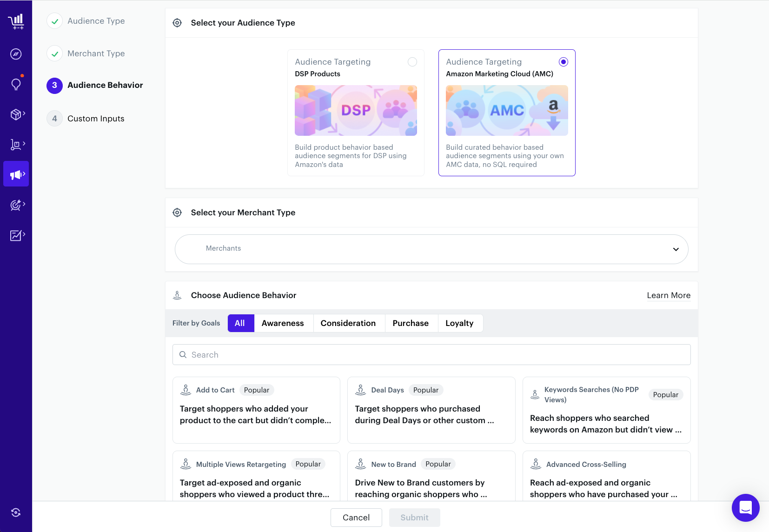Image resolution: width=769 pixels, height=532 pixels.
Task: Open the warehouse cart icon in sidebar
Action: click(x=15, y=145)
